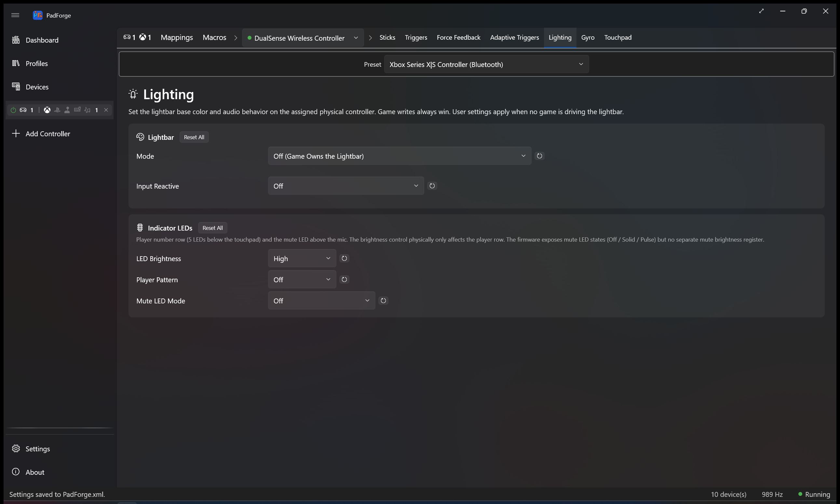Click Reset All in Lightbar section

tap(194, 137)
